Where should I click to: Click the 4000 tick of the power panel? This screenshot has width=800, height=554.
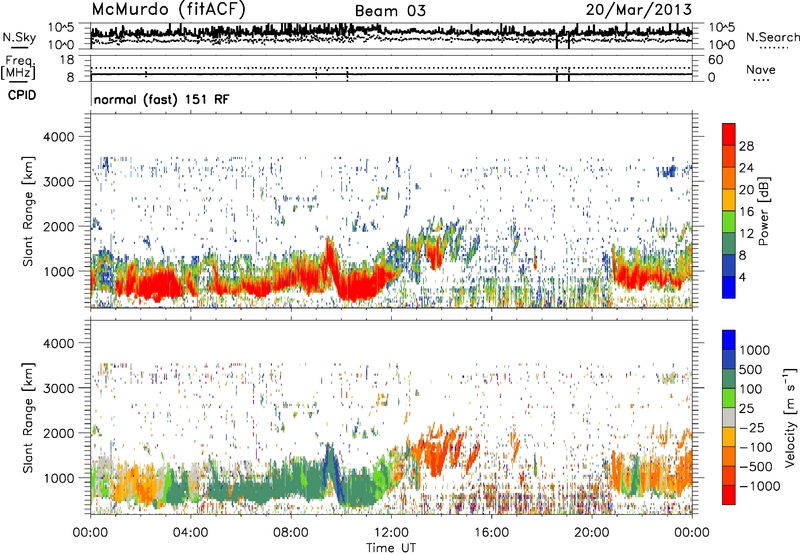58,137
